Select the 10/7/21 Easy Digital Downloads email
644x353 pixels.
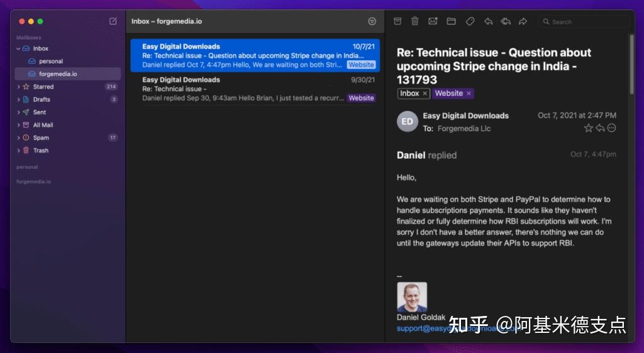point(255,55)
